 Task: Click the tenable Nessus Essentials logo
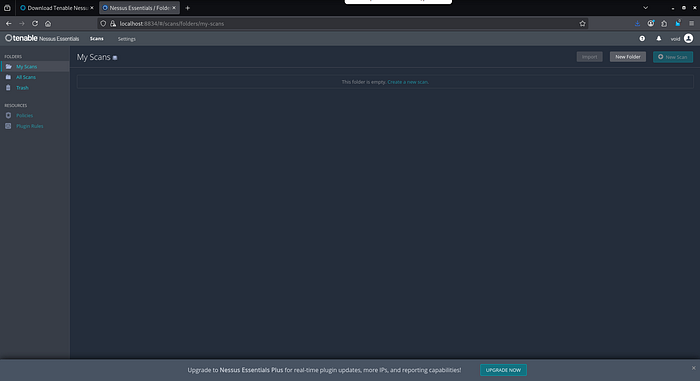42,38
